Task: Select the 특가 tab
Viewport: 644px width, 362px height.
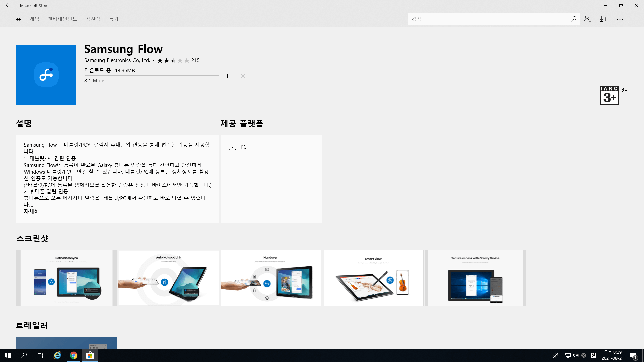Action: [x=114, y=19]
